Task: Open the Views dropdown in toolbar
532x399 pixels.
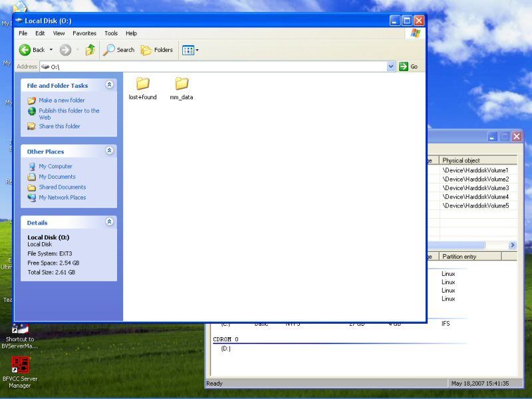Action: point(190,51)
